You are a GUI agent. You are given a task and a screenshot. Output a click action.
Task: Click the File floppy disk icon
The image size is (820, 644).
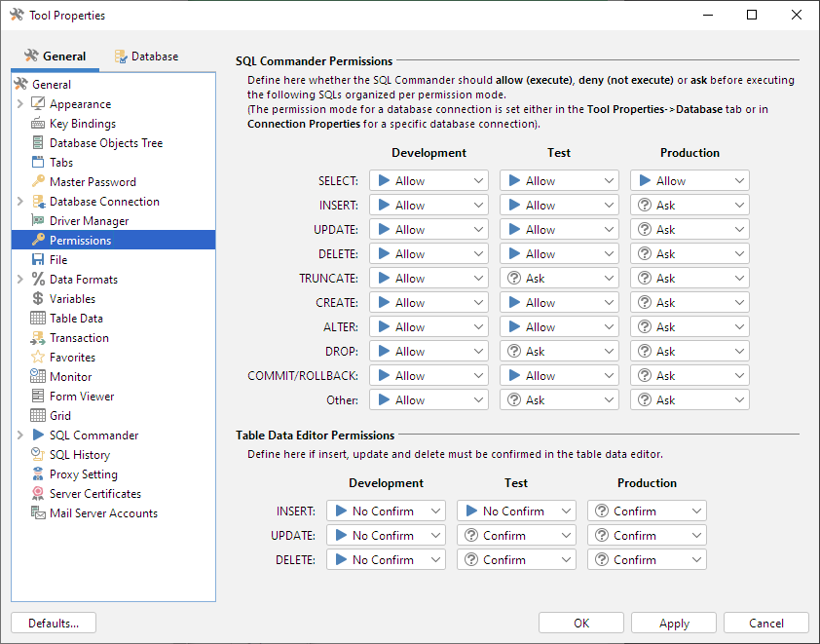click(38, 260)
